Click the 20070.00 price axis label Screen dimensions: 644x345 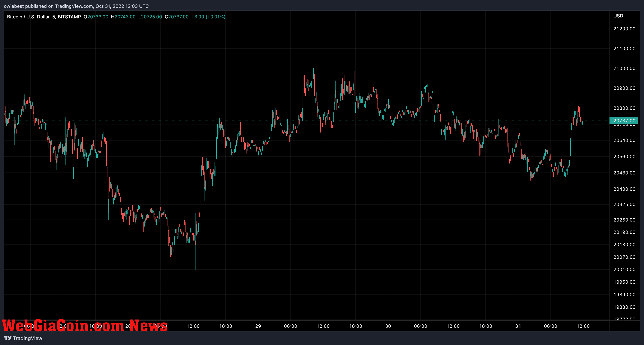click(x=624, y=257)
